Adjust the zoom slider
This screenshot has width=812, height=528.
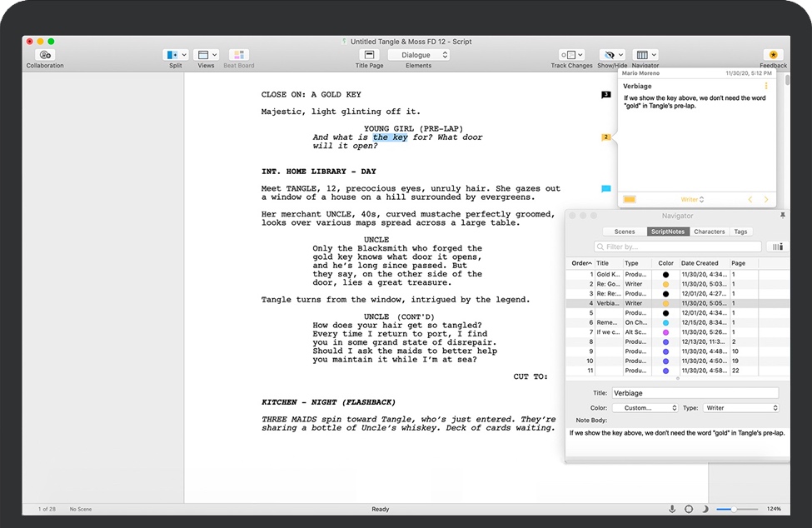[737, 509]
